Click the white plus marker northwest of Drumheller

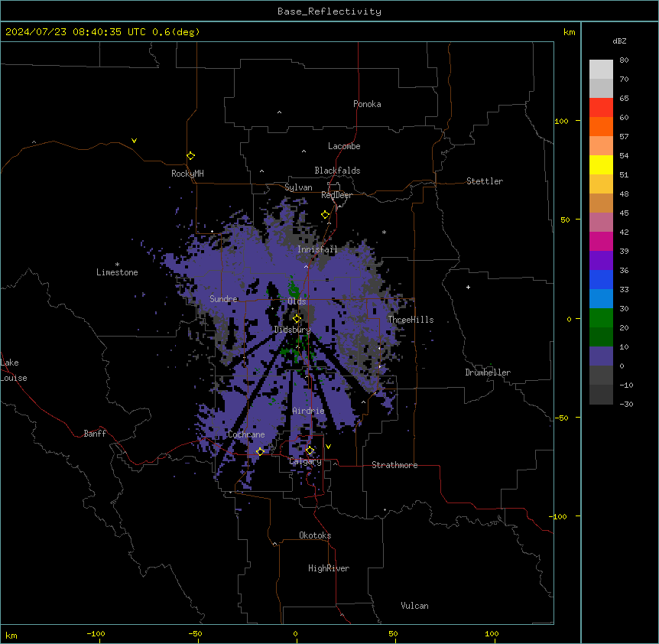coord(468,287)
